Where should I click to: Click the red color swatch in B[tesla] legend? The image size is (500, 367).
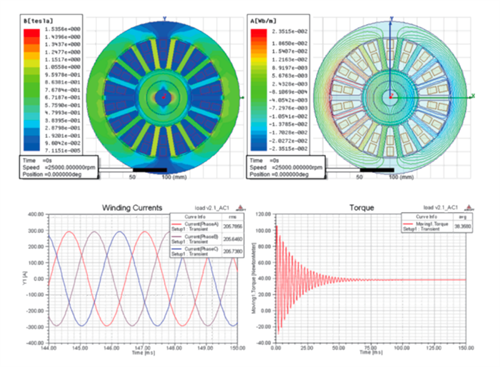click(32, 33)
